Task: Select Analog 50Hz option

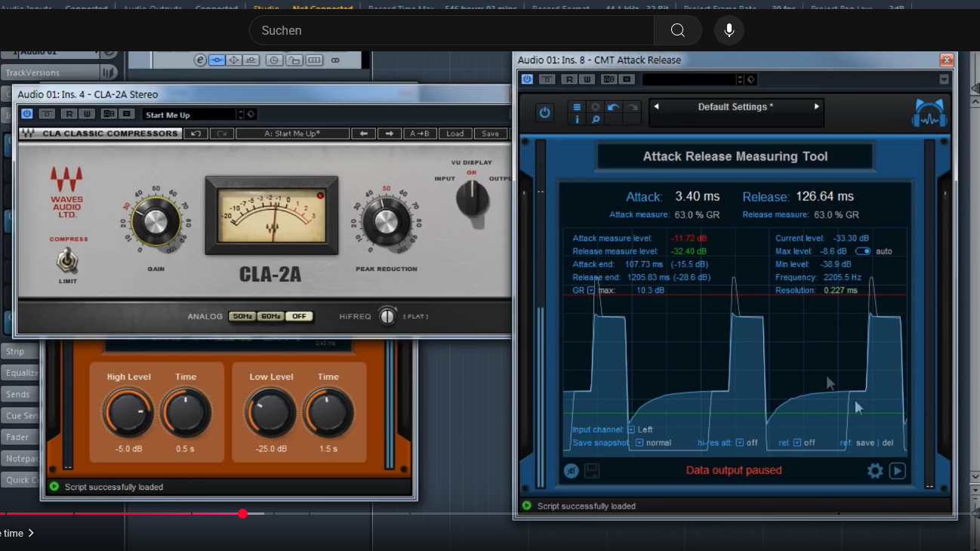Action: (242, 316)
